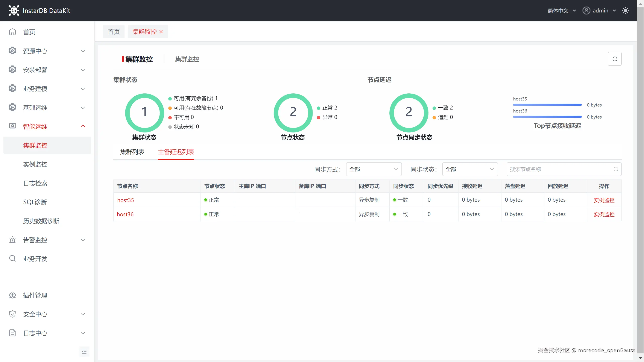
Task: Select 实例监控 in the sidebar
Action: (x=35, y=164)
